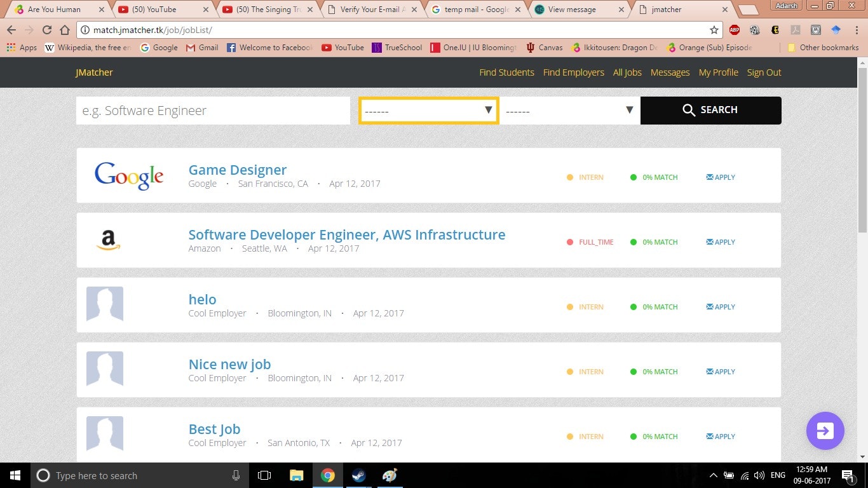The width and height of the screenshot is (868, 488).
Task: Apply to the Game Designer job
Action: tap(721, 177)
